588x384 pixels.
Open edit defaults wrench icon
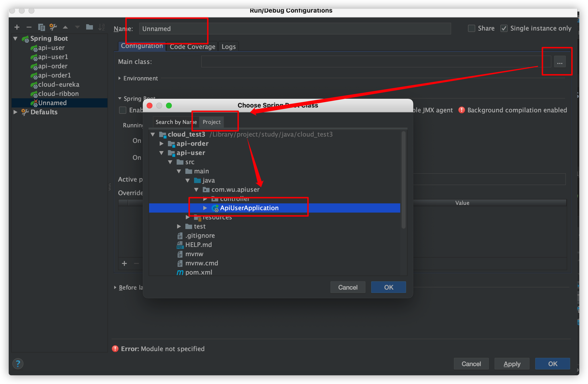click(x=53, y=27)
